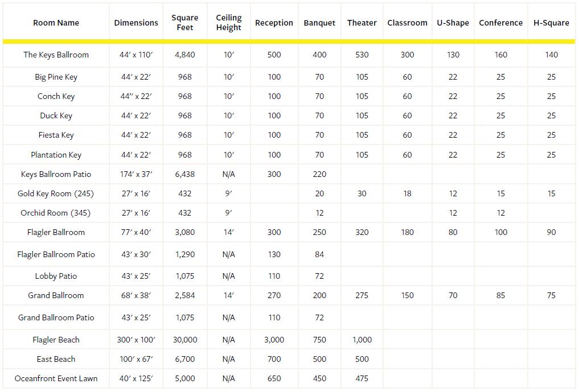Screen dimensions: 579x392
Task: Click the 6,438 square feet cell
Action: 184,174
